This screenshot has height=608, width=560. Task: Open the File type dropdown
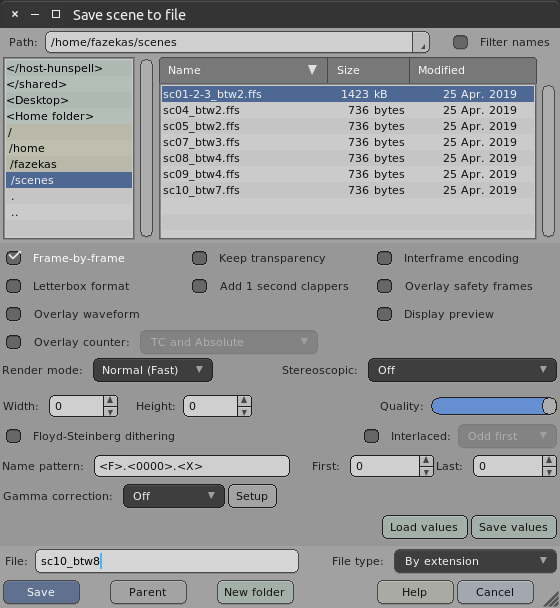pyautogui.click(x=475, y=561)
